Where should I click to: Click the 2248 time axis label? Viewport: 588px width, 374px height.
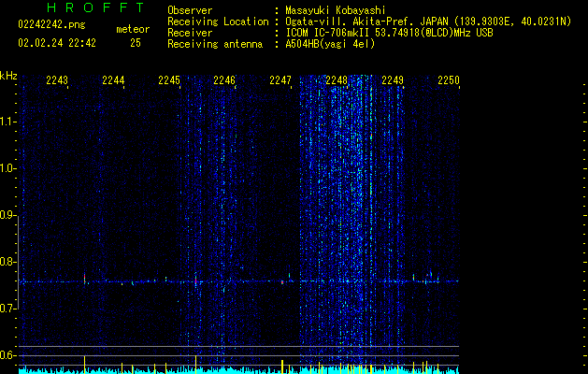point(337,80)
